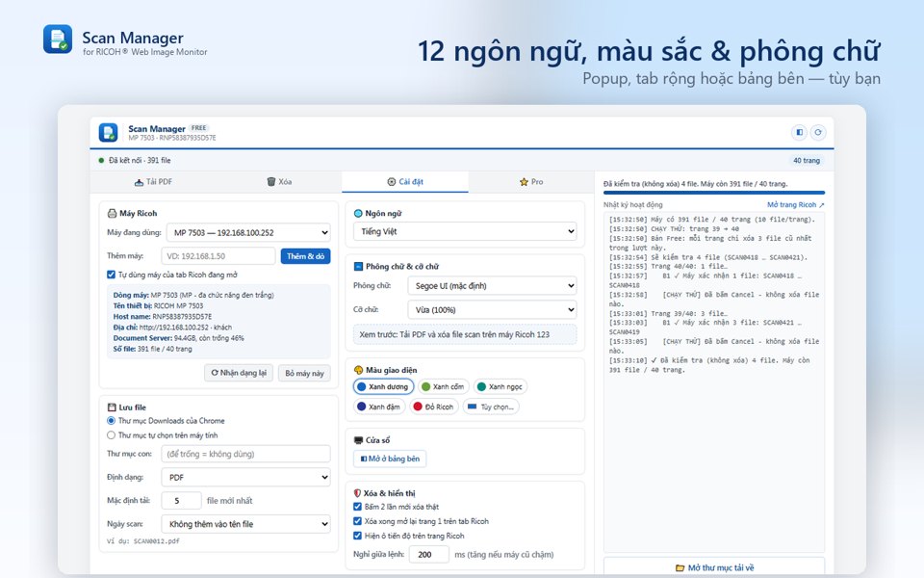Click the circular refresh icon in the header
The image size is (924, 578).
818,132
